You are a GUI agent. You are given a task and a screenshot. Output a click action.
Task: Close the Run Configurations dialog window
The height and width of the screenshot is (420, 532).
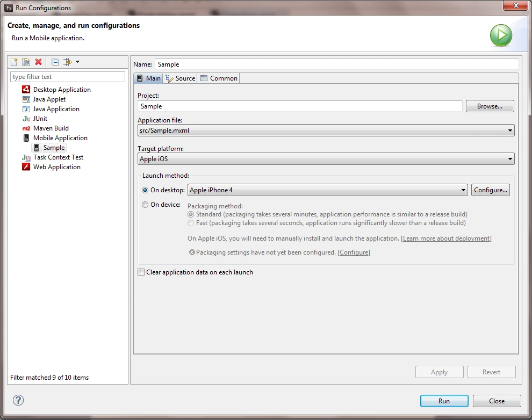[516, 5]
